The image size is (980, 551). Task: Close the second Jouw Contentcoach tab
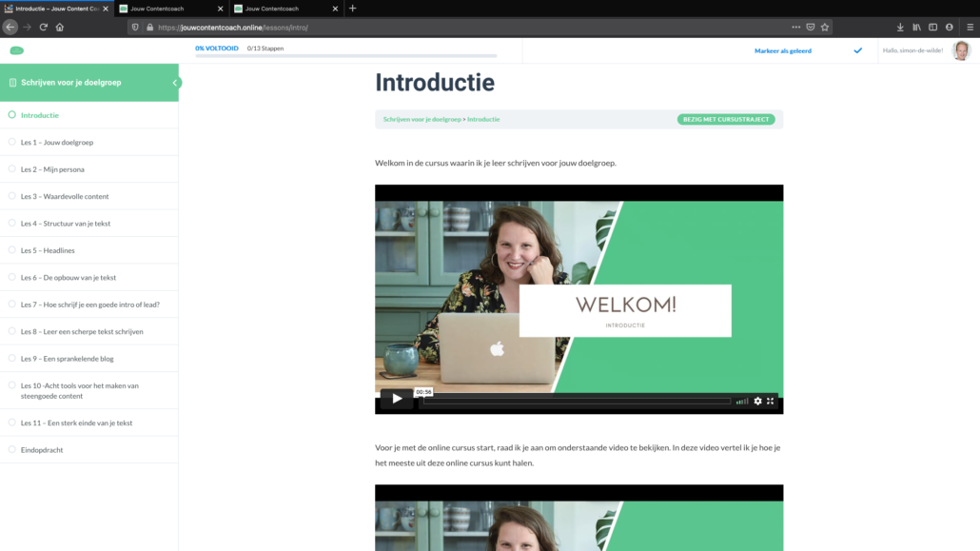[x=220, y=9]
